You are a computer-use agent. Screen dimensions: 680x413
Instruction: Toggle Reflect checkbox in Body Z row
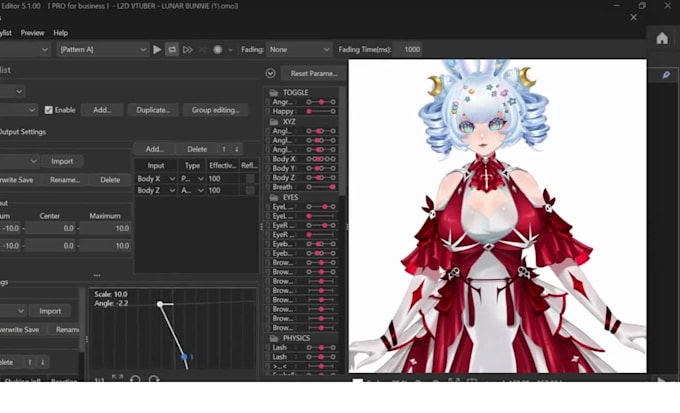250,190
